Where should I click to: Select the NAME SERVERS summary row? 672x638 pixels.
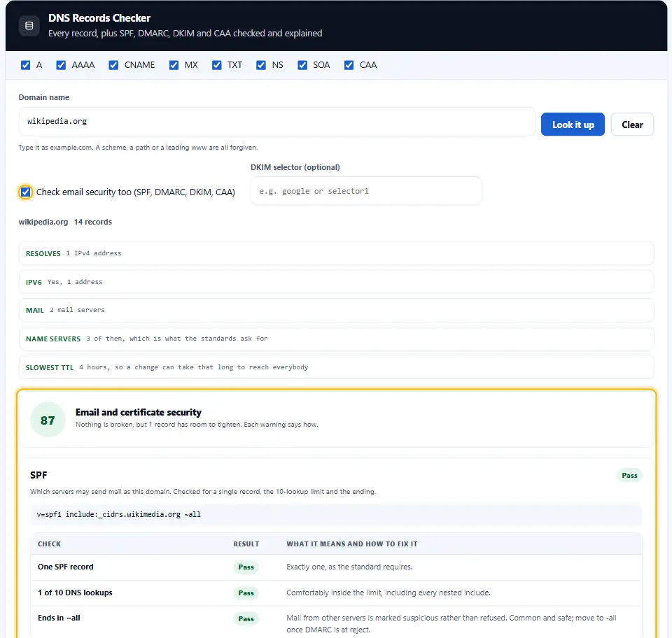336,339
